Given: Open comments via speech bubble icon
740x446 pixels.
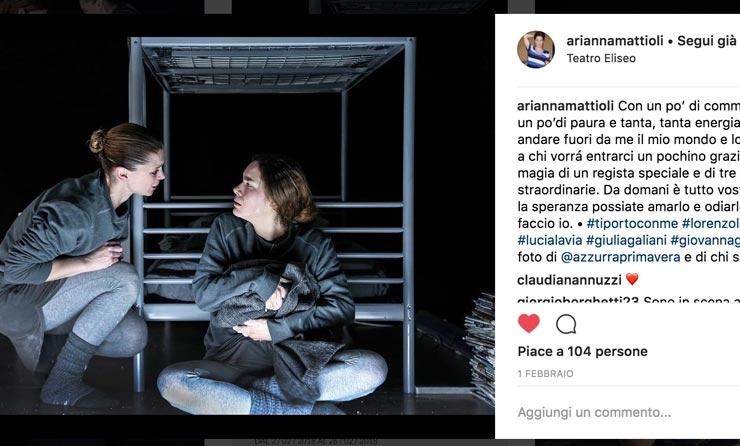Looking at the screenshot, I should click(566, 324).
